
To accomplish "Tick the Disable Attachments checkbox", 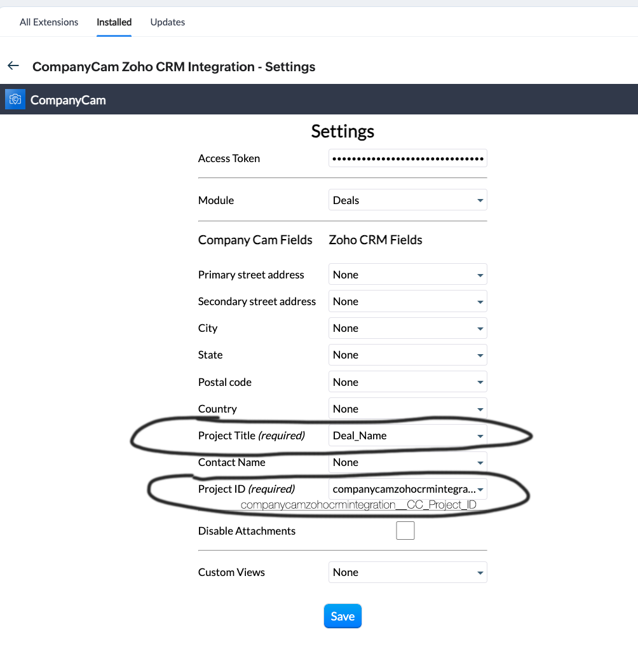I will tap(405, 531).
